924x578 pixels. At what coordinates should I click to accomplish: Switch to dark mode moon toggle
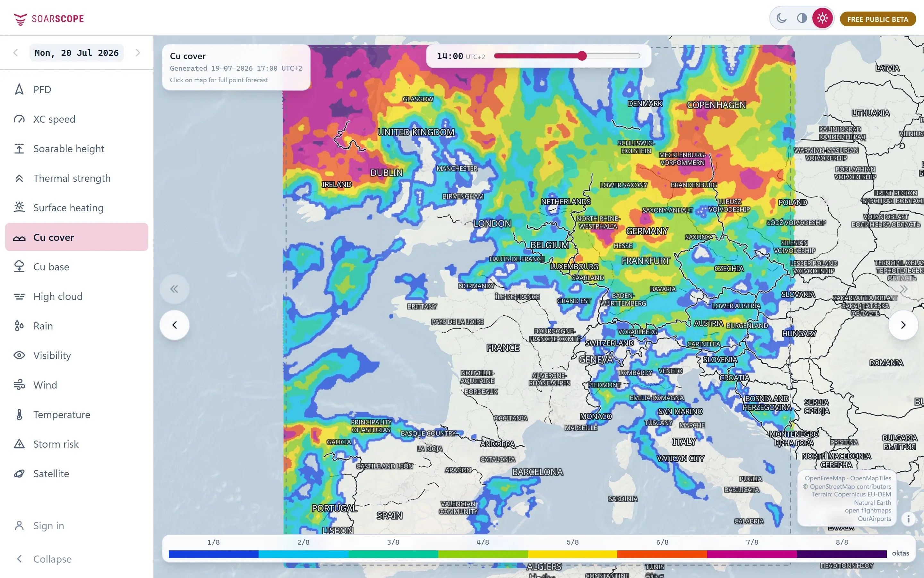782,18
